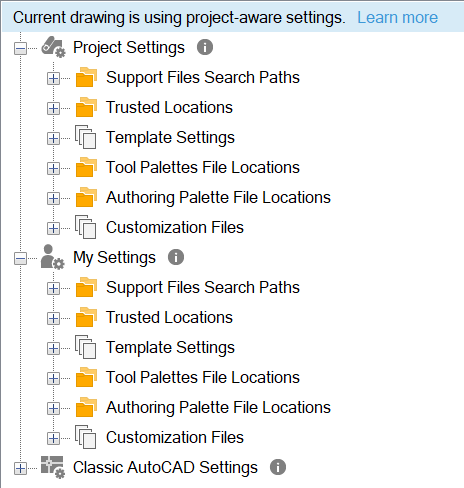Open the Learn more link
This screenshot has height=488, width=464.
click(x=397, y=17)
